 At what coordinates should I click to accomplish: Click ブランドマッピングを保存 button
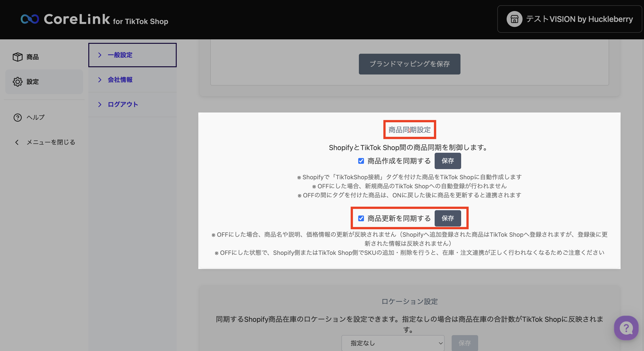[409, 64]
